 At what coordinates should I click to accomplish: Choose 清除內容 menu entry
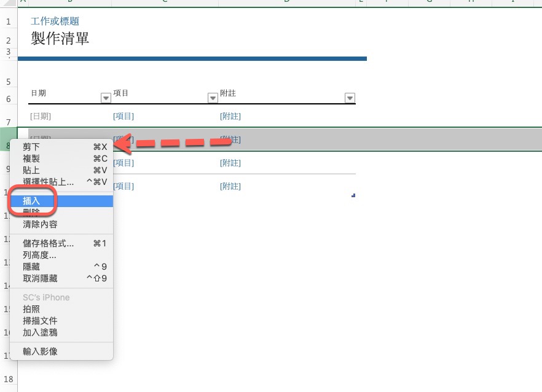(x=61, y=224)
